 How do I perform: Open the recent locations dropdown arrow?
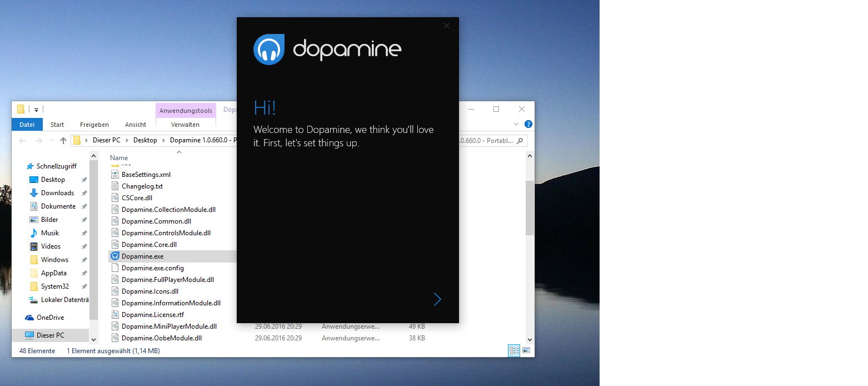[52, 141]
